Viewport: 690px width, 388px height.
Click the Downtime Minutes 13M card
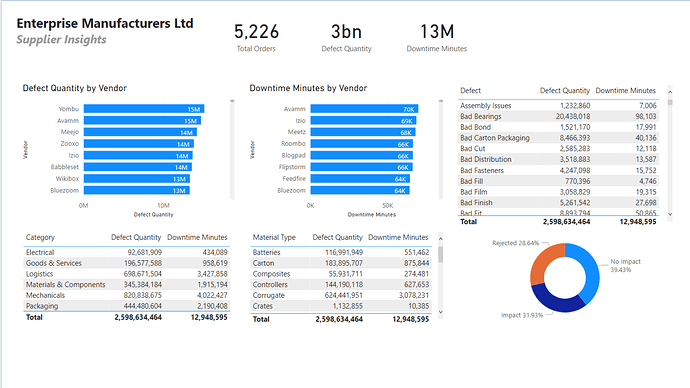pyautogui.click(x=437, y=38)
